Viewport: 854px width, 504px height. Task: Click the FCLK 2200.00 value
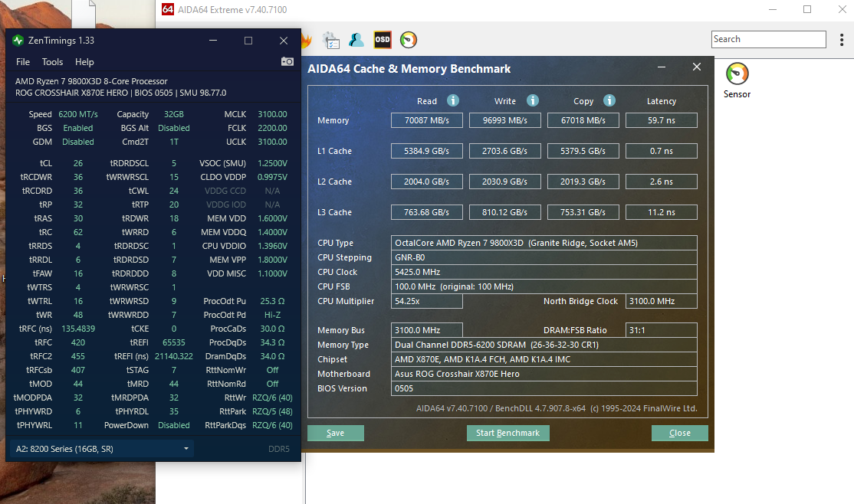pyautogui.click(x=272, y=128)
